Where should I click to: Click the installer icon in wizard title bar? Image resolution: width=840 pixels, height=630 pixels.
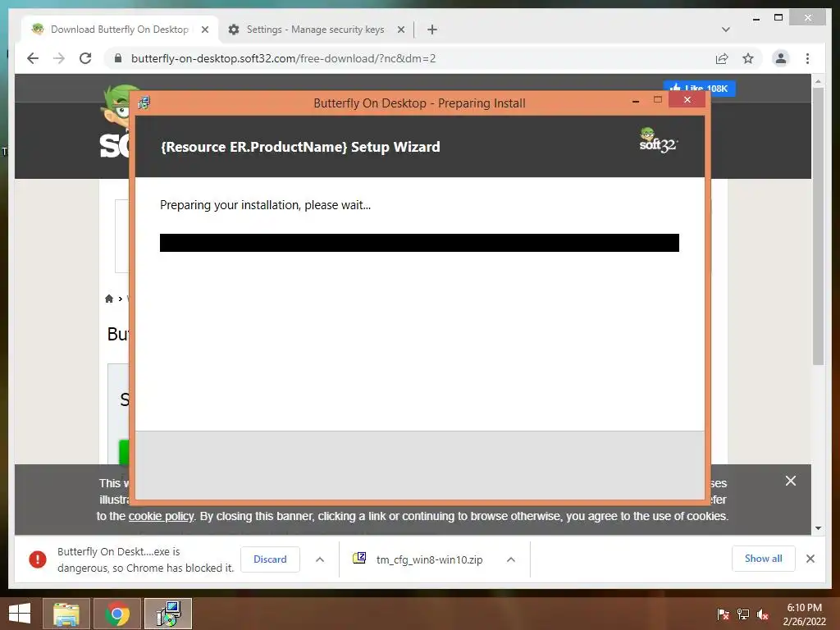[144, 103]
